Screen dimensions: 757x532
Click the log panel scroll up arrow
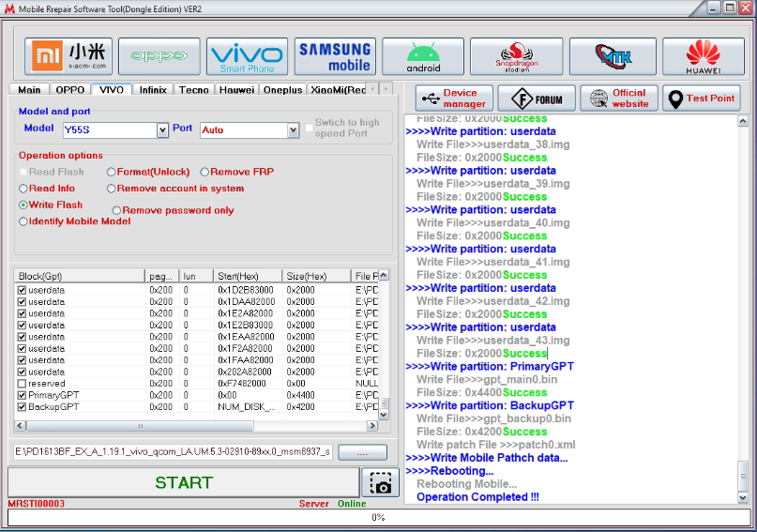pyautogui.click(x=743, y=121)
